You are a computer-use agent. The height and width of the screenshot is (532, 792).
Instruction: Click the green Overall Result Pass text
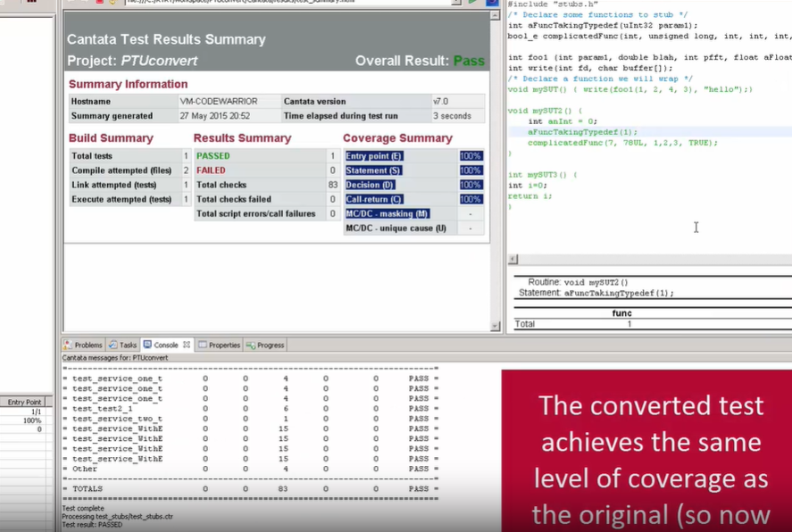pos(469,61)
